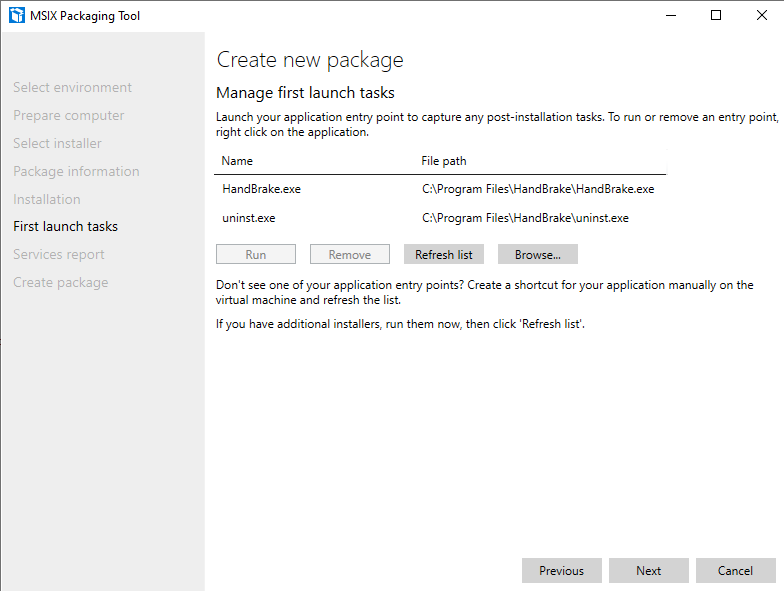Cancel the package creation

click(x=735, y=571)
